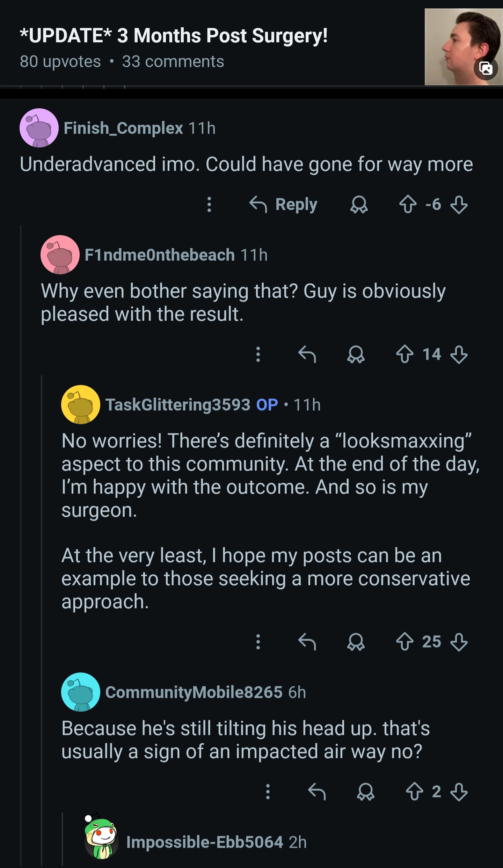503x868 pixels.
Task: Upvote TaskGlittering3593's comment with 25 points
Action: pos(404,641)
